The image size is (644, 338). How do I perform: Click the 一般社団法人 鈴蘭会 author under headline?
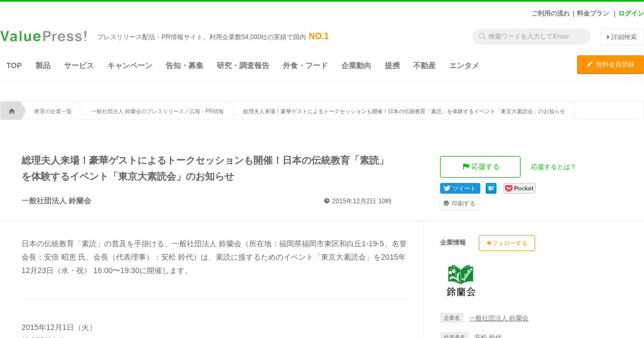pos(56,201)
